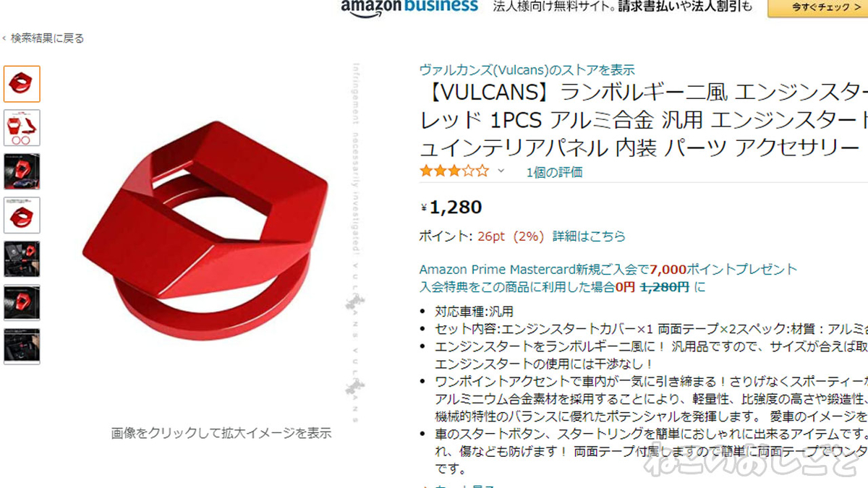This screenshot has height=488, width=868.
Task: Select the seventh thumbnail at the bottom
Action: click(x=22, y=346)
